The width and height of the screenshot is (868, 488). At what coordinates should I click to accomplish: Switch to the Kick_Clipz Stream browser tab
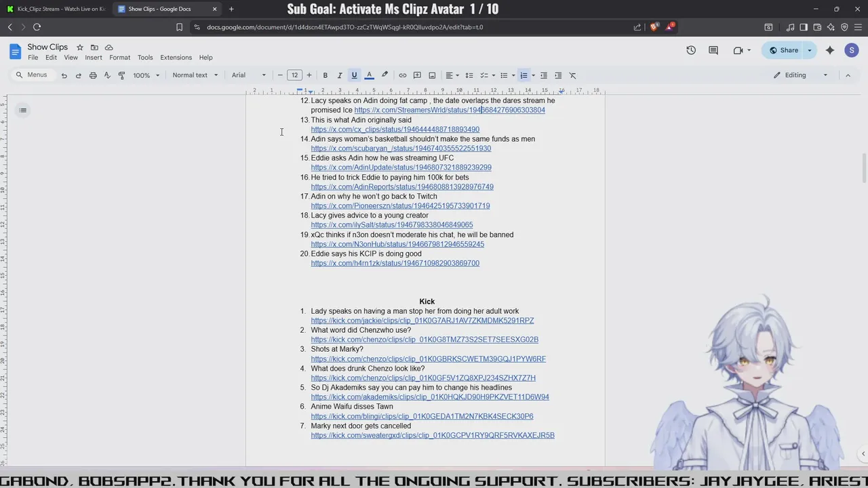(56, 9)
